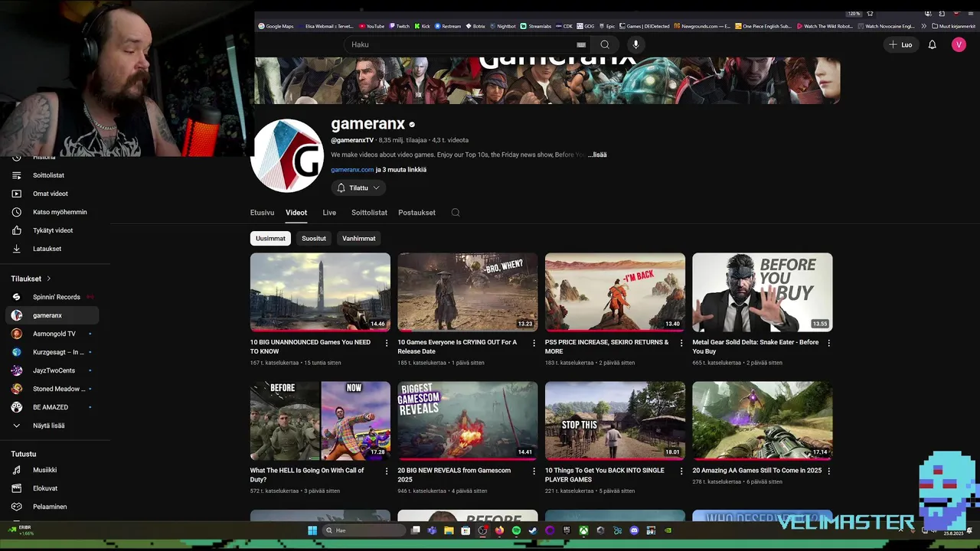Expand Näytä lisää subscriptions list
The image size is (980, 551).
(x=52, y=425)
